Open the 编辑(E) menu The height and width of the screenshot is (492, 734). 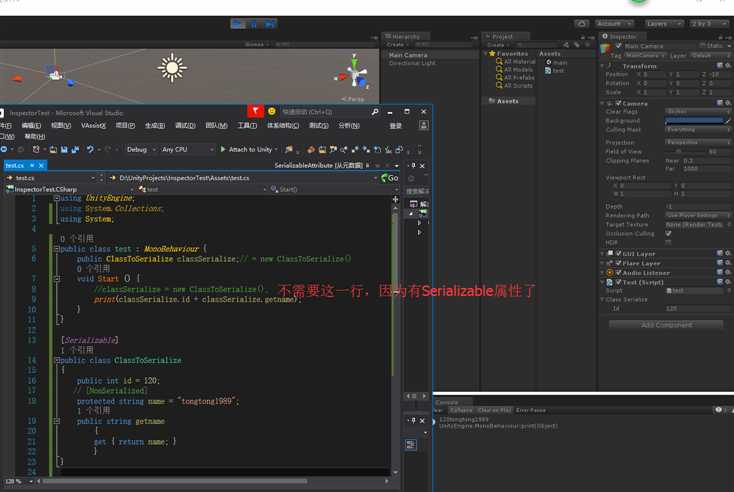(31, 125)
